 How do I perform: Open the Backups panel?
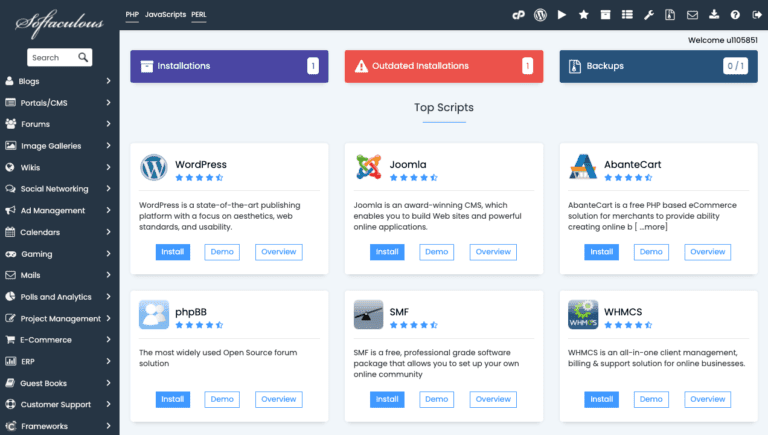pos(658,66)
